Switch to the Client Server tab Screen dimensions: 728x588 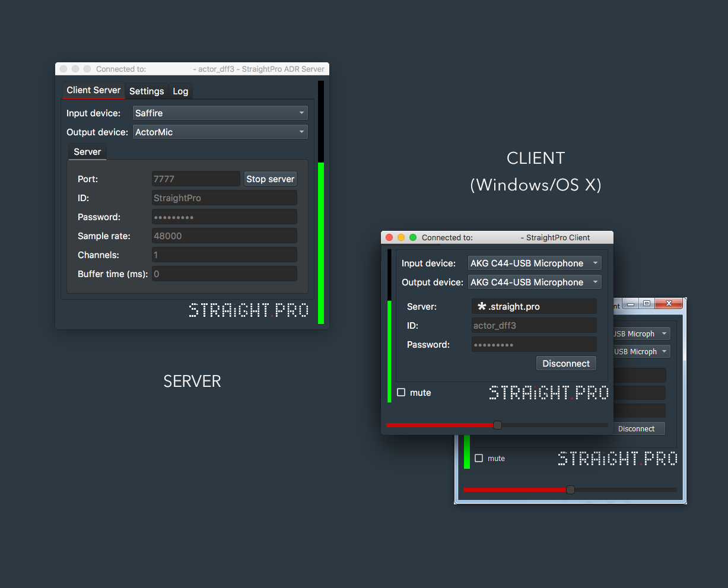pyautogui.click(x=94, y=90)
